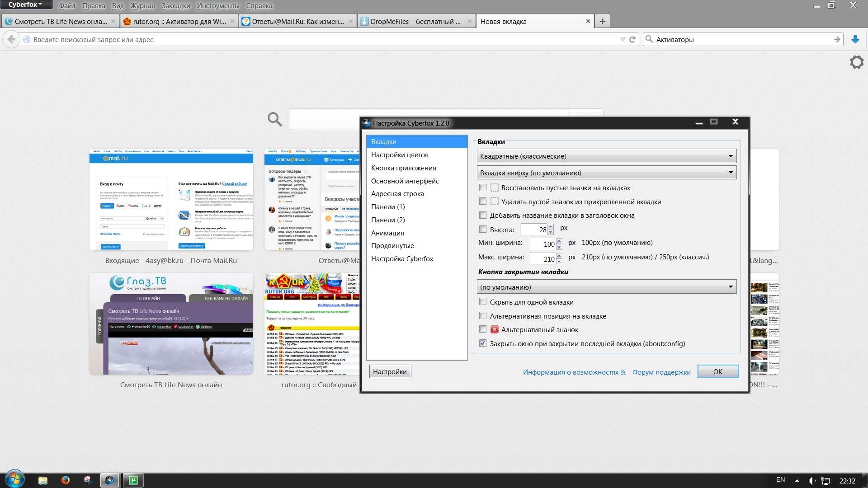Viewport: 868px width, 488px height.
Task: Open the Файл menu
Action: pyautogui.click(x=67, y=6)
